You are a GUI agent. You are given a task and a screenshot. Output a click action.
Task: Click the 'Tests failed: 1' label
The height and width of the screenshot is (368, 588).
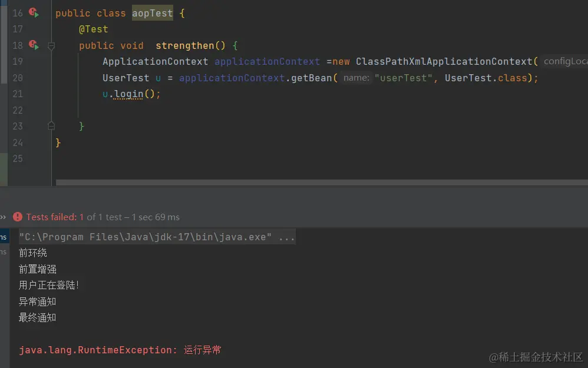coord(55,217)
